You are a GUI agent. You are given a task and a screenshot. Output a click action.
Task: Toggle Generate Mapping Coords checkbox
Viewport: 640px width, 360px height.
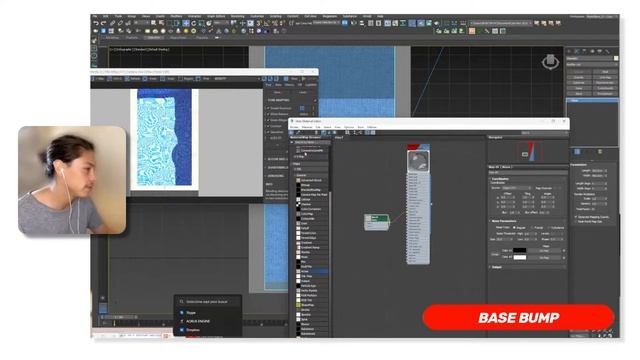[576, 217]
